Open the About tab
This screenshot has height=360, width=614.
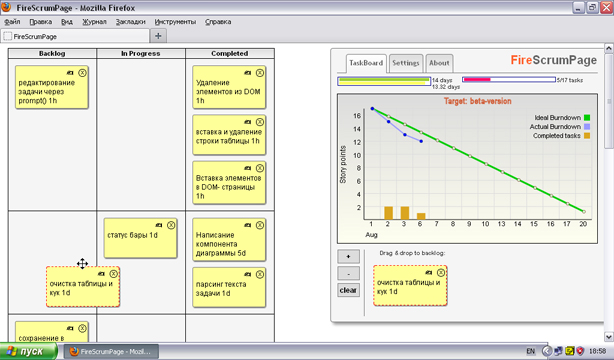point(439,63)
